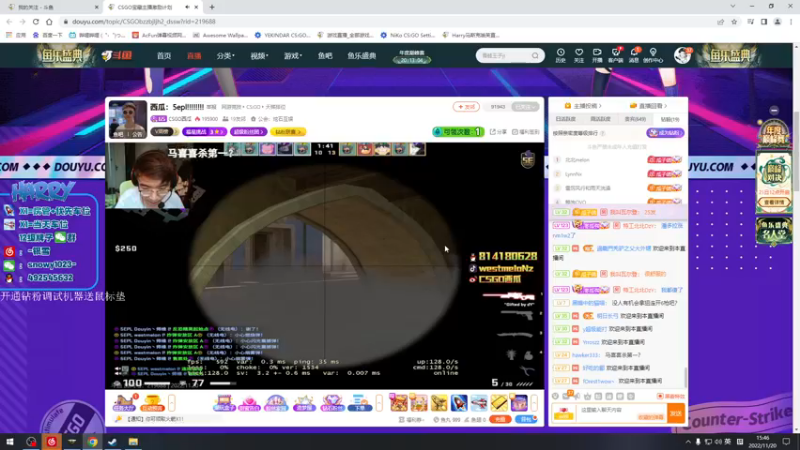Screen dimensions: 800x450
Task: Open the followed channels heart icon
Action: tap(579, 55)
